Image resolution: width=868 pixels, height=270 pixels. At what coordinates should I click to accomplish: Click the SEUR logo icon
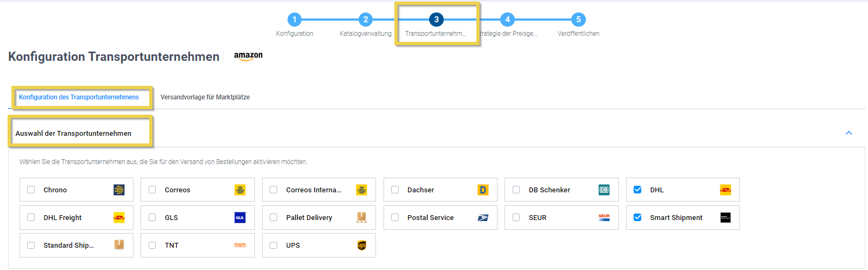604,217
